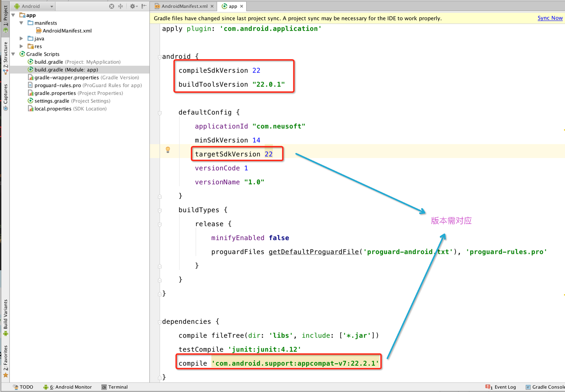Fold the dependencies block in the gutter
The height and width of the screenshot is (392, 565).
pos(160,322)
